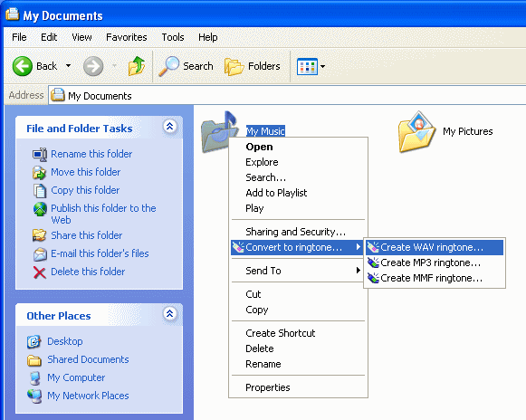The height and width of the screenshot is (420, 526).
Task: Open the Help menu
Action: coord(208,37)
